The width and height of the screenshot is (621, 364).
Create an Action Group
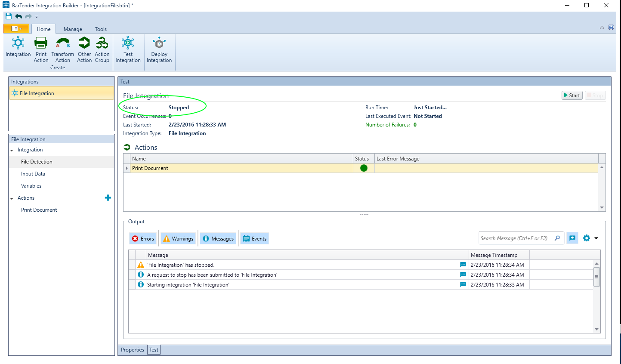coord(102,50)
